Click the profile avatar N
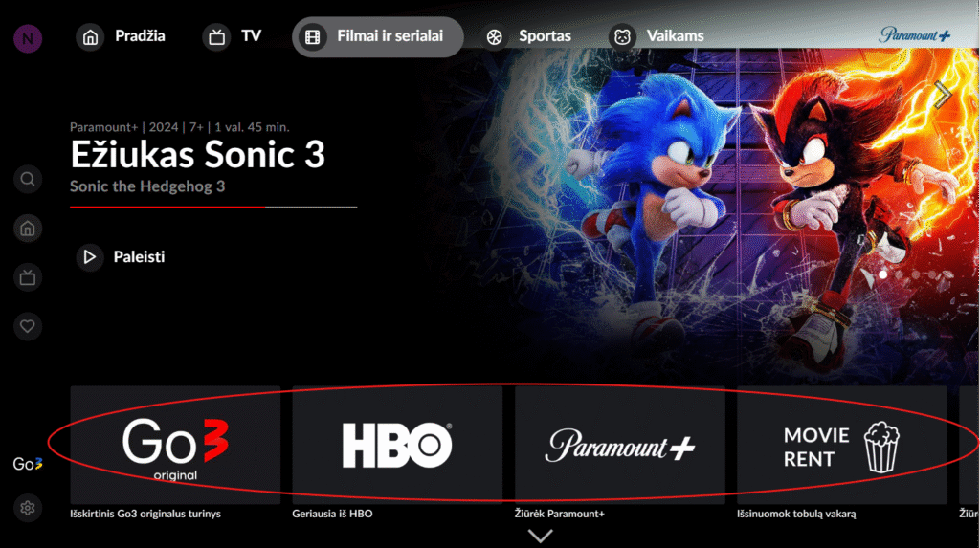This screenshot has width=980, height=548. [28, 39]
